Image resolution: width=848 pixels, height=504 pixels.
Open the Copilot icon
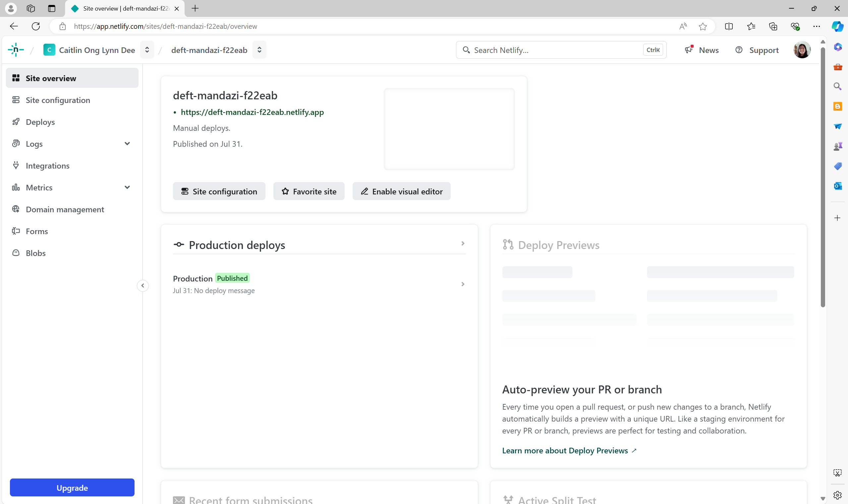[837, 26]
